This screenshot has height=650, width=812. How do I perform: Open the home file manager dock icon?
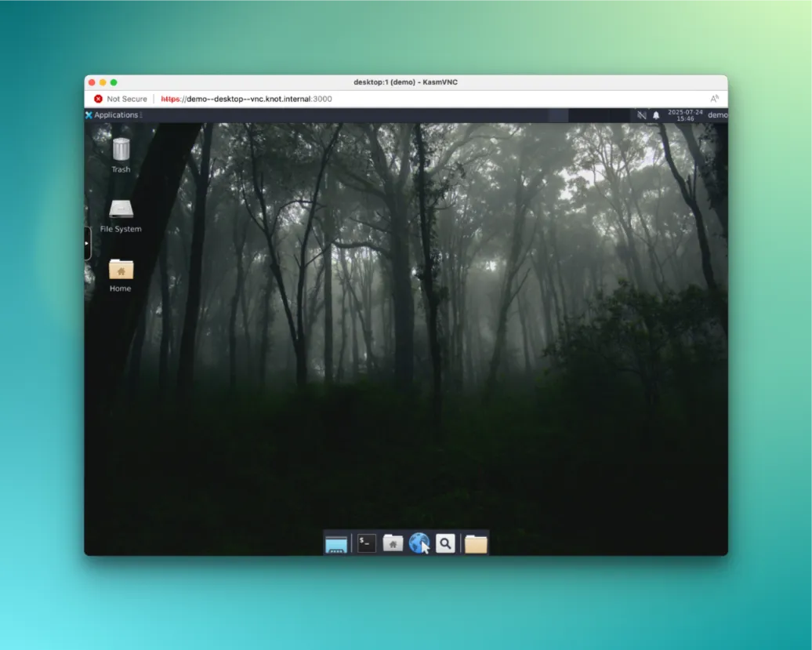[x=393, y=543]
